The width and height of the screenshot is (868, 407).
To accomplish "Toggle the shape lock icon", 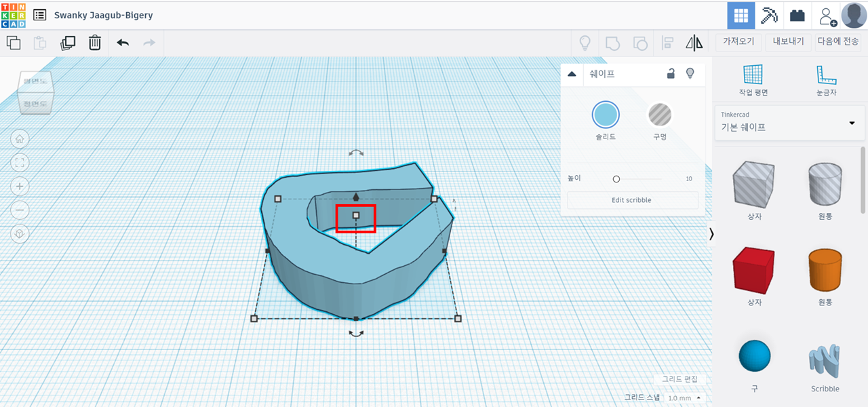I will (671, 74).
